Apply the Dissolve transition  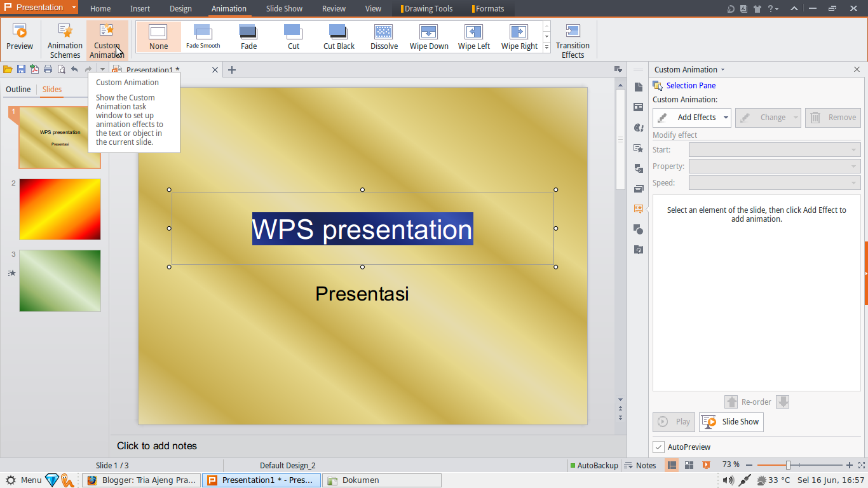pos(384,36)
